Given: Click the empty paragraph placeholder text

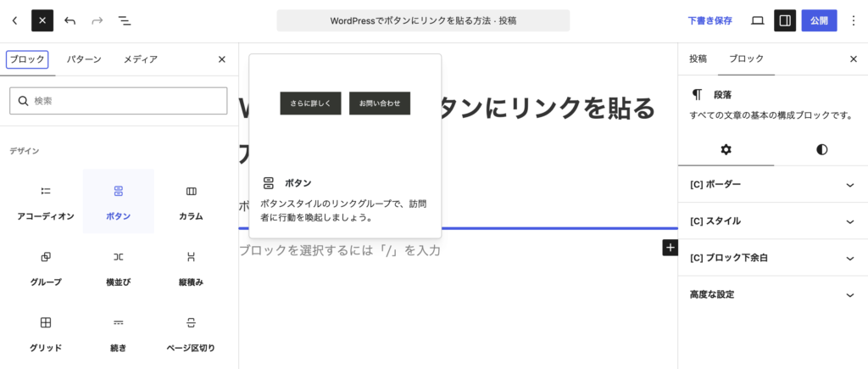Looking at the screenshot, I should (339, 250).
